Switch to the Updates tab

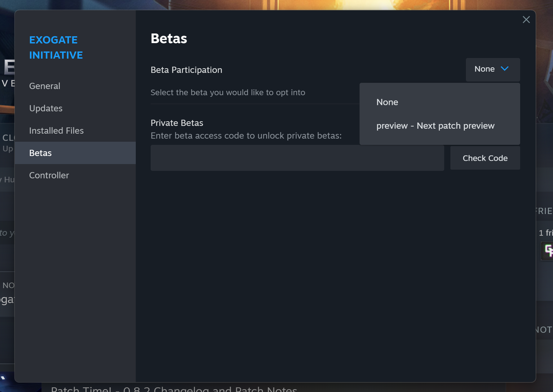point(46,108)
